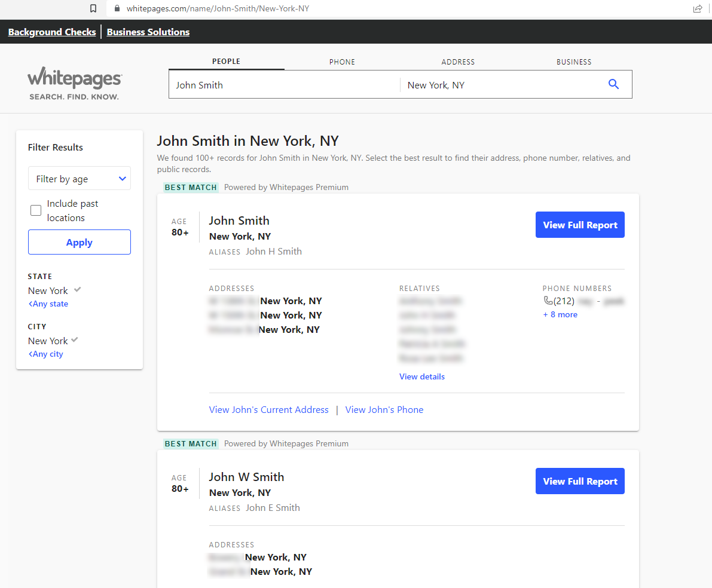The height and width of the screenshot is (588, 712).
Task: Click the (212) phone number entry
Action: pyautogui.click(x=584, y=301)
